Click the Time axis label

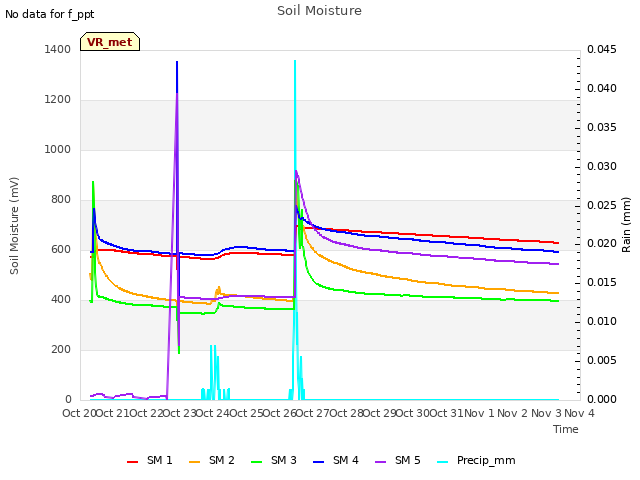566,429
